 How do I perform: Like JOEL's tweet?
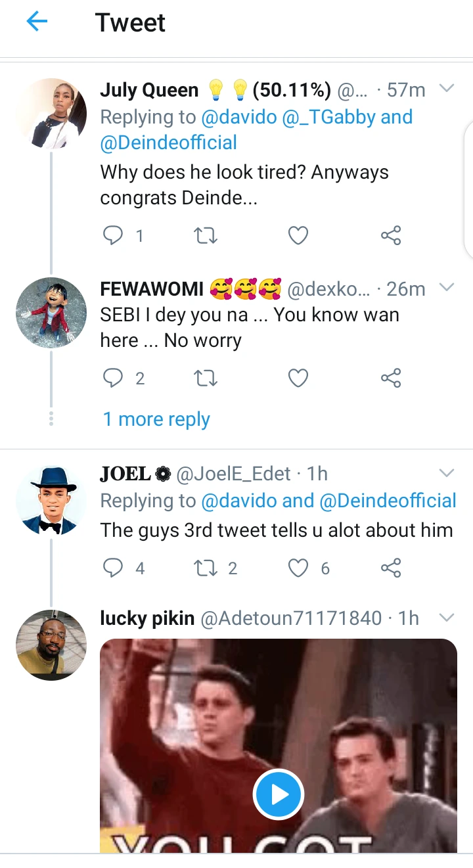pyautogui.click(x=298, y=568)
